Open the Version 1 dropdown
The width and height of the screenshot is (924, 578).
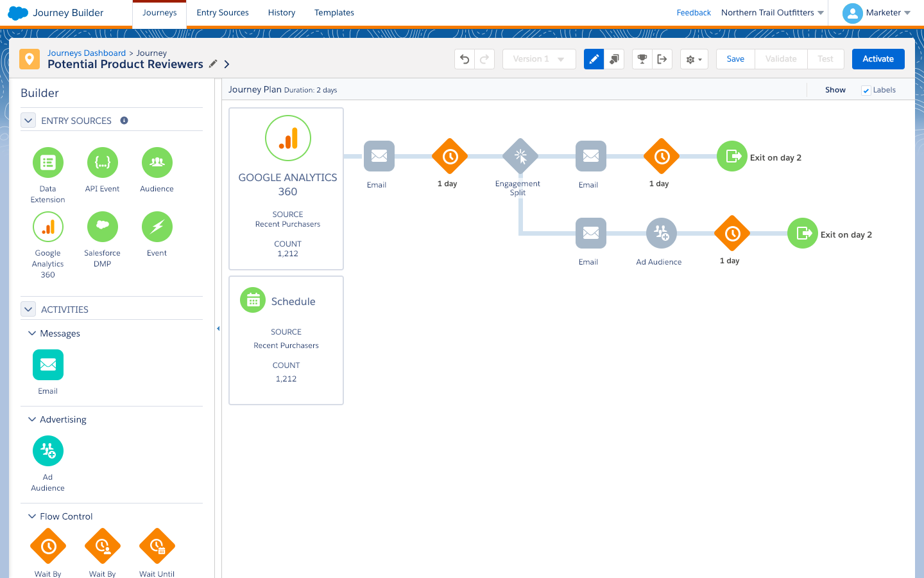pyautogui.click(x=539, y=58)
